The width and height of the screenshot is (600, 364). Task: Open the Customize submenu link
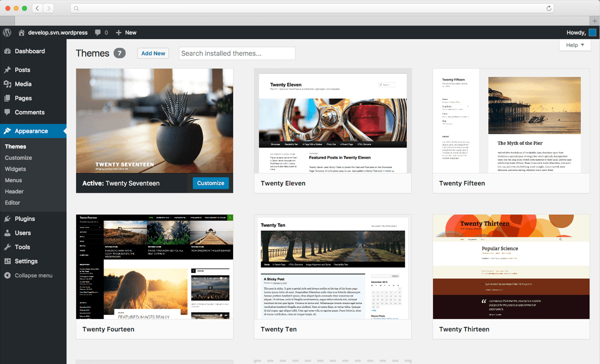tap(18, 158)
